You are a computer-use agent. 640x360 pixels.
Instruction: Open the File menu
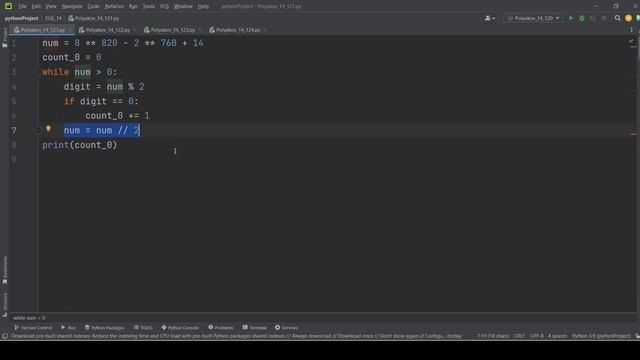[x=22, y=6]
